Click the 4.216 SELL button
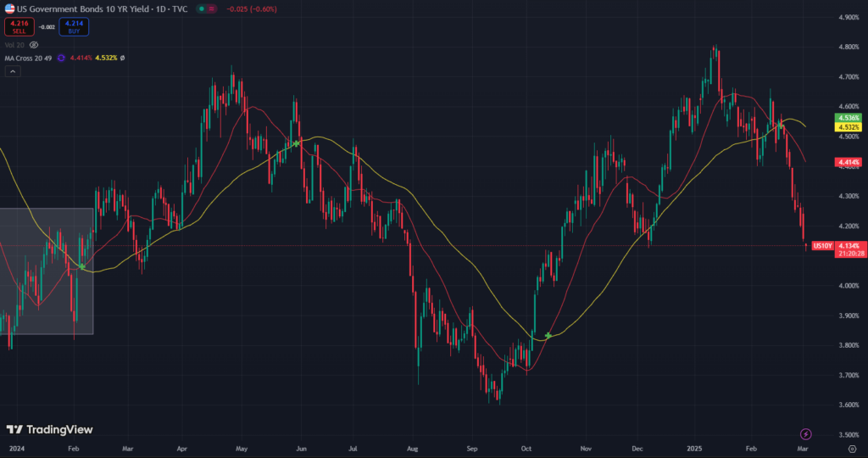The image size is (868, 458). [x=19, y=26]
